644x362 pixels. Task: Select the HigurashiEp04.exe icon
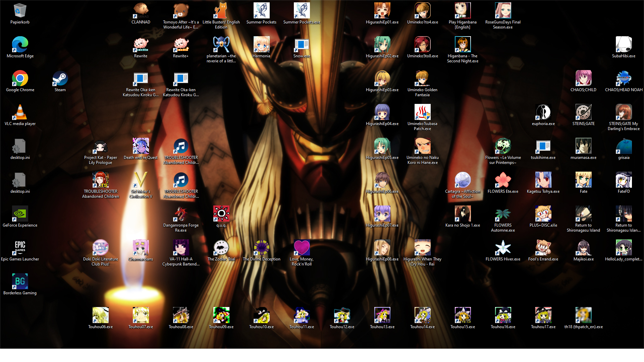tap(382, 112)
